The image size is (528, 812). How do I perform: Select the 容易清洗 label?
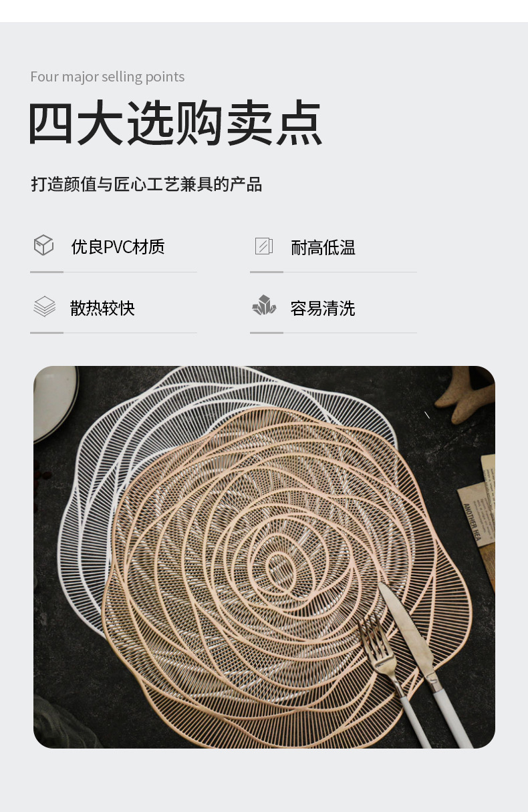tap(323, 308)
